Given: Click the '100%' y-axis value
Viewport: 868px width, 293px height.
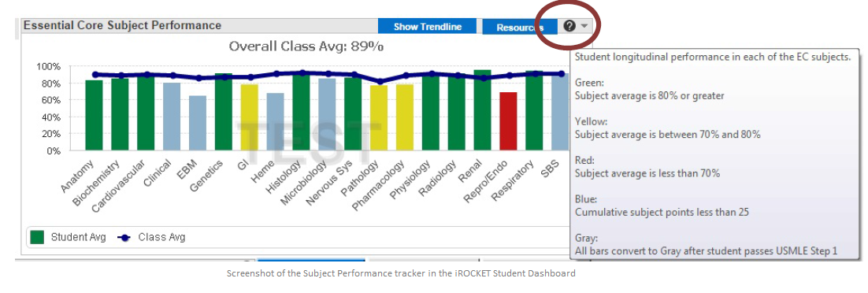Looking at the screenshot, I should [49, 66].
